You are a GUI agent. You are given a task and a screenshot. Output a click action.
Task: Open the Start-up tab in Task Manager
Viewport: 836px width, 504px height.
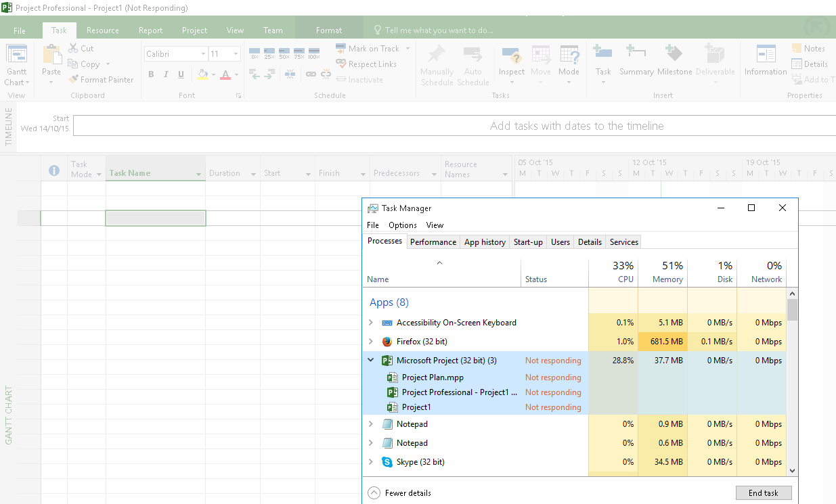(528, 242)
